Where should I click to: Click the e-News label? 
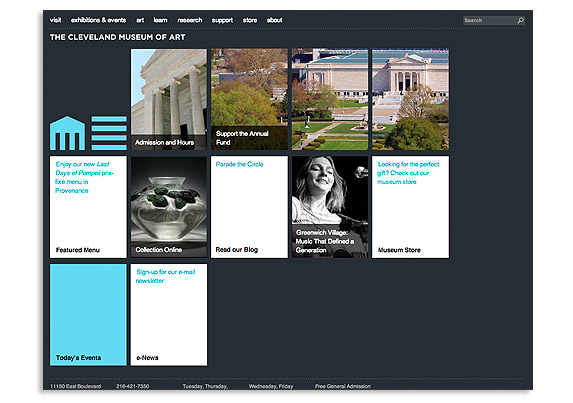(147, 358)
